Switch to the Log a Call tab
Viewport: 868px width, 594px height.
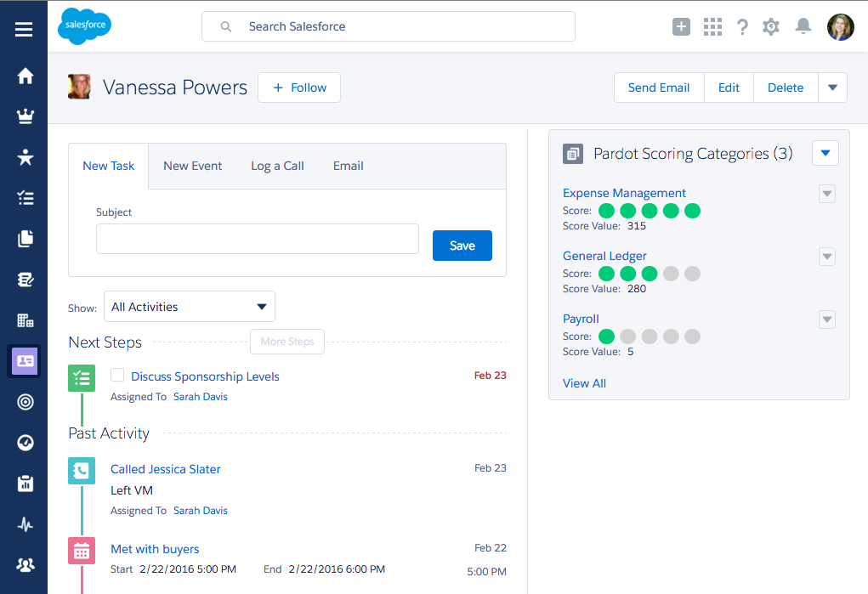click(277, 166)
